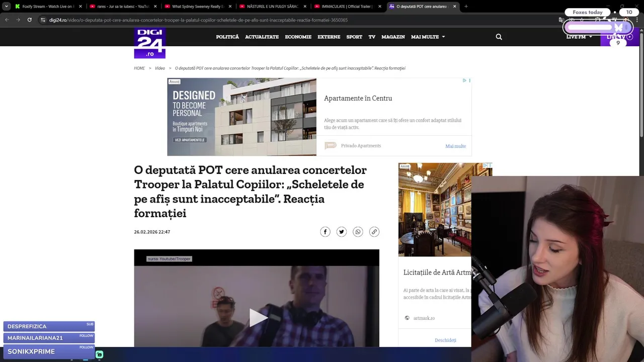
Task: Open AdChoices icon on top banner ad
Action: click(464, 80)
